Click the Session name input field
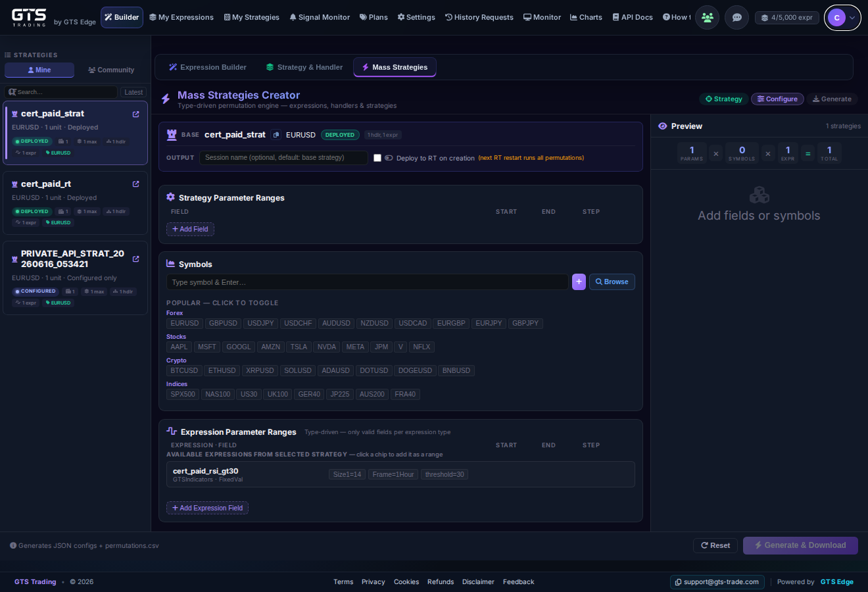Viewport: 868px width, 592px height. (283, 158)
